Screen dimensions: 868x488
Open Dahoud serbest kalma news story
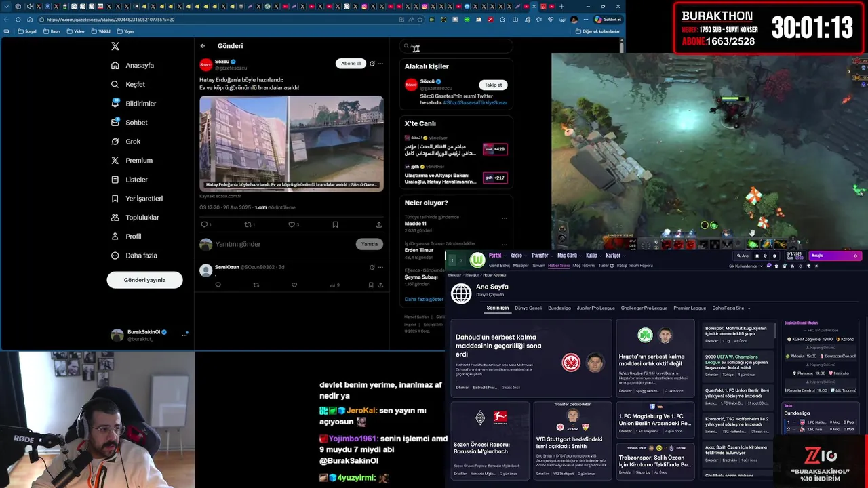tap(531, 358)
